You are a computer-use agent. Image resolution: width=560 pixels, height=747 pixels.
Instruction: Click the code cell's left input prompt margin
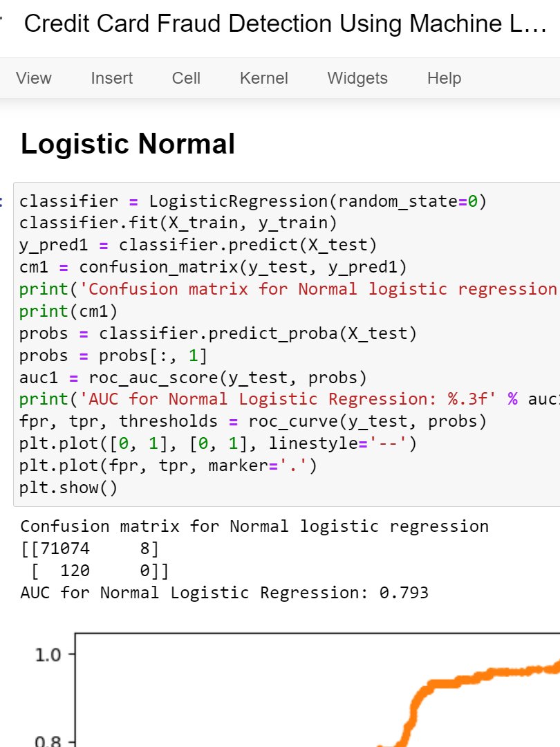[x=7, y=201]
